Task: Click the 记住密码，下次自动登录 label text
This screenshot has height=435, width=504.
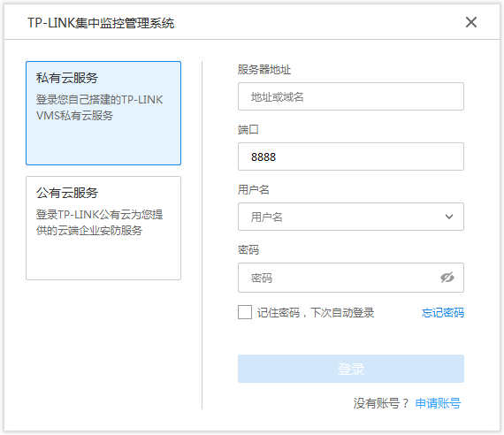Action: [316, 312]
